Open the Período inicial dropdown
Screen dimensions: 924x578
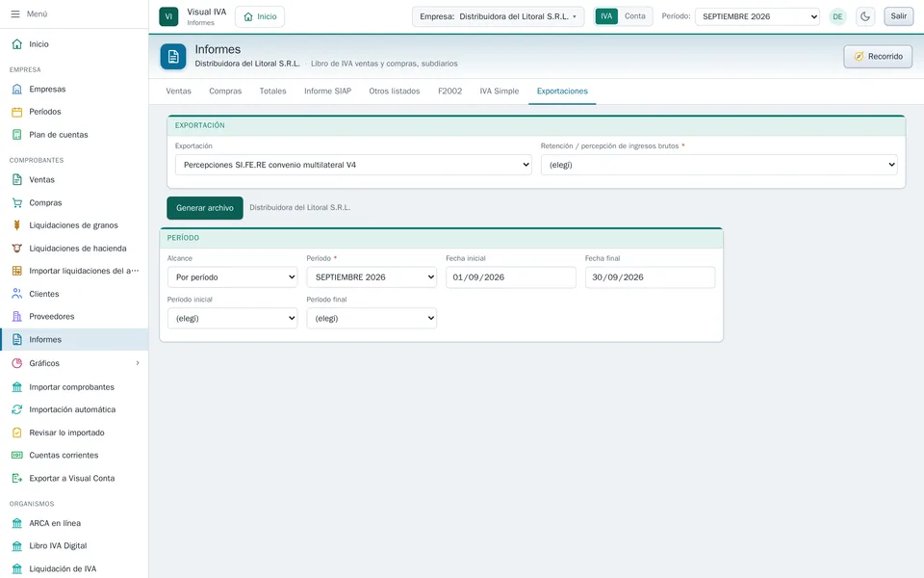coord(232,319)
